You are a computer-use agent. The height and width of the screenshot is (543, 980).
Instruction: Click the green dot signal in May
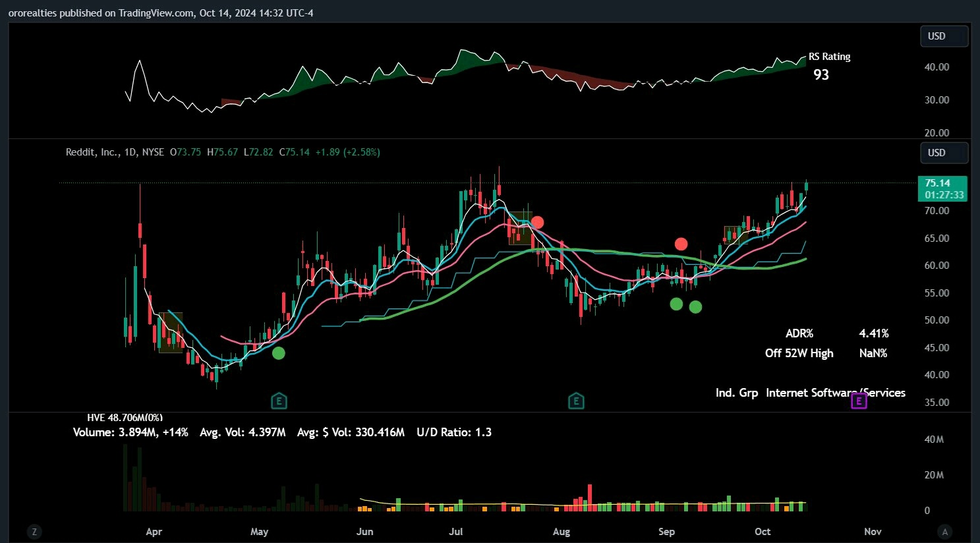point(279,353)
